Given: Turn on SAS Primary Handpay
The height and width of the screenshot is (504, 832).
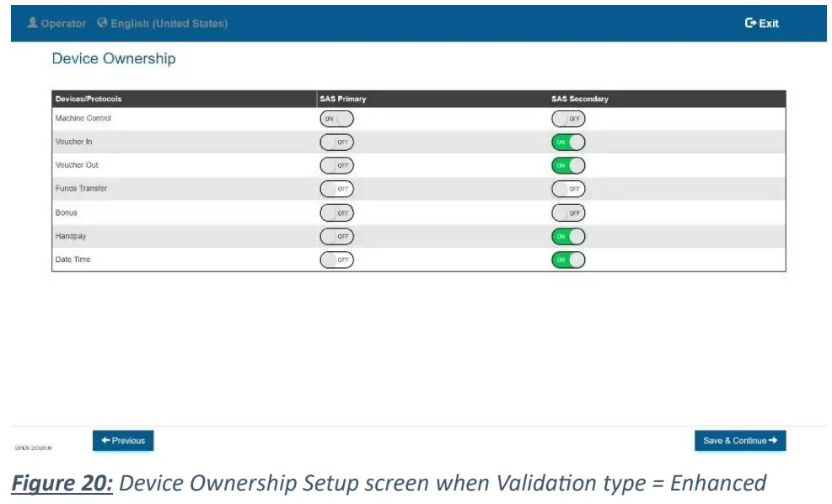Looking at the screenshot, I should 336,237.
